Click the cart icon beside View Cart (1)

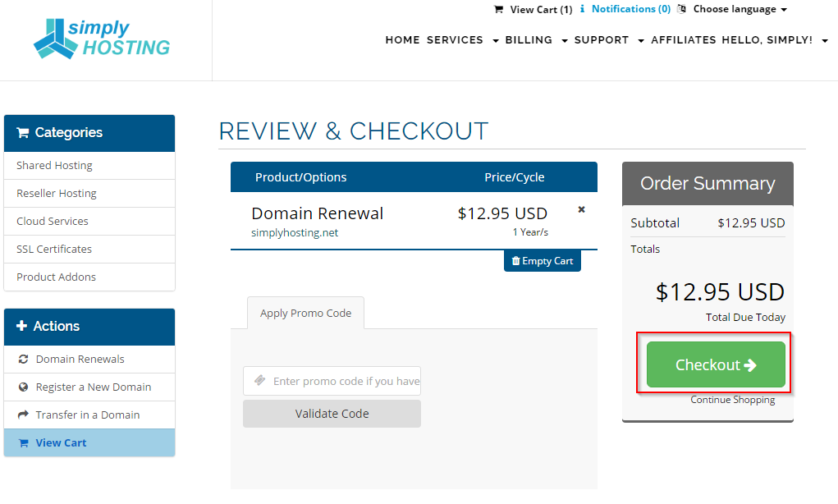(499, 9)
